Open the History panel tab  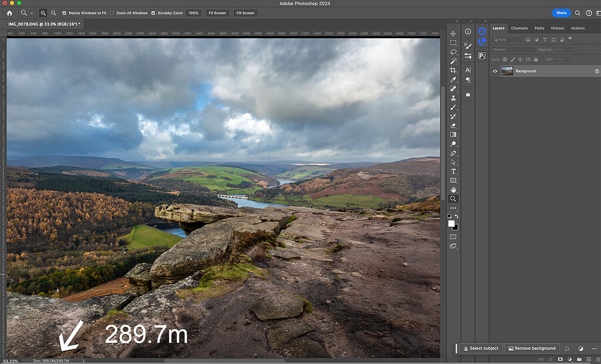point(557,28)
